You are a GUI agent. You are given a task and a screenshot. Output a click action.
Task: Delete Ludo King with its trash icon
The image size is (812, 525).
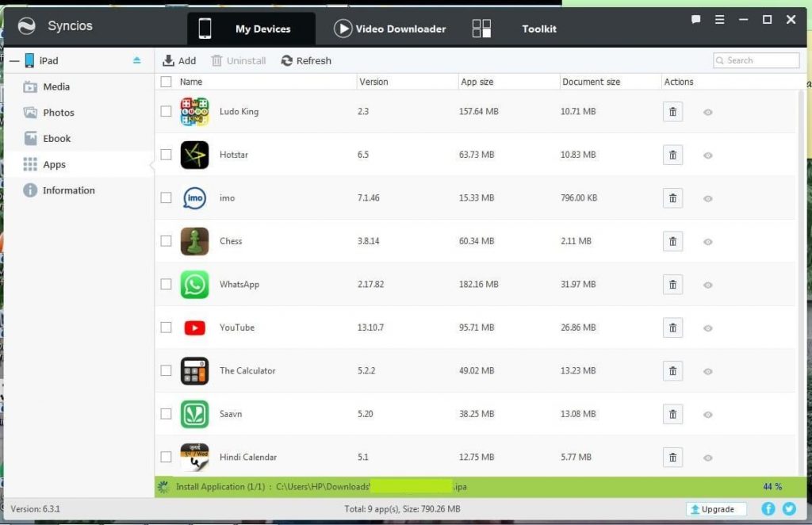pos(672,112)
